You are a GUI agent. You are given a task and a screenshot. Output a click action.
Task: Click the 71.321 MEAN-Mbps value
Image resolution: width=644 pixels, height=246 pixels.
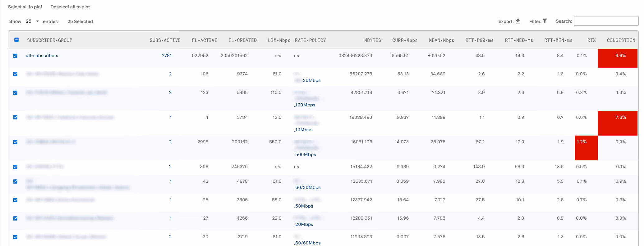click(439, 92)
